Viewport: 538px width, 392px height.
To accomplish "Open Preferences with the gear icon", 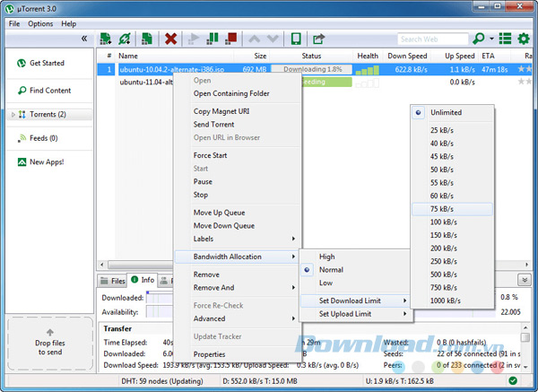I will click(524, 39).
